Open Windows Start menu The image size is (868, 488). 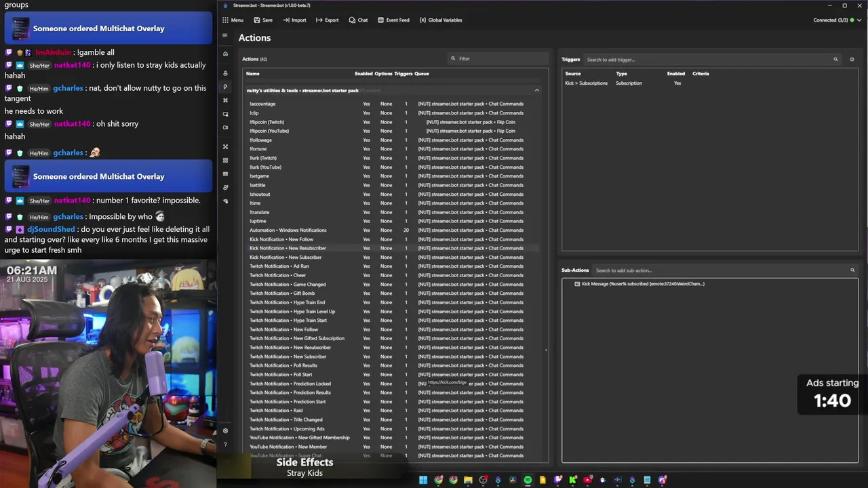pos(423,480)
